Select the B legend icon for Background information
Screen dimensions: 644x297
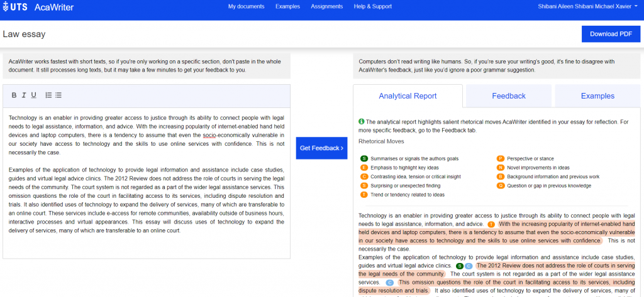click(x=500, y=176)
